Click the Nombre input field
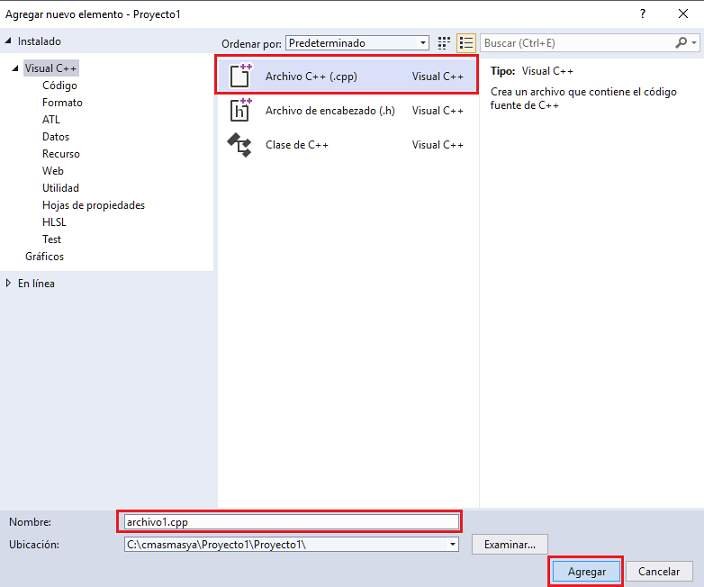 pos(289,521)
